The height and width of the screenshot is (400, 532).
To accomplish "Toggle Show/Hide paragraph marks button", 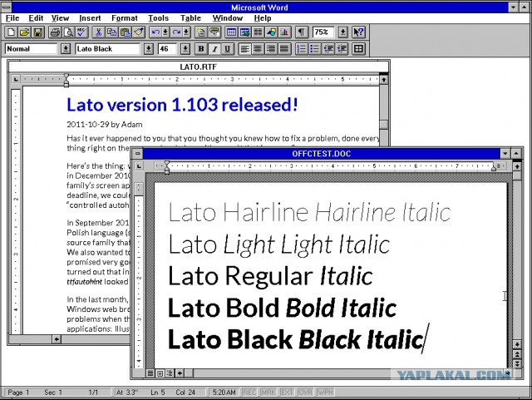I will point(301,32).
